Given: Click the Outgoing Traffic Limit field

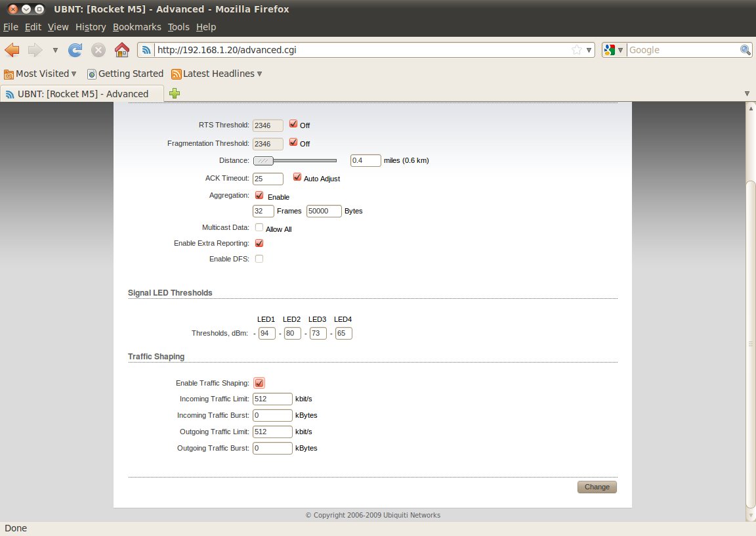Looking at the screenshot, I should click(272, 432).
